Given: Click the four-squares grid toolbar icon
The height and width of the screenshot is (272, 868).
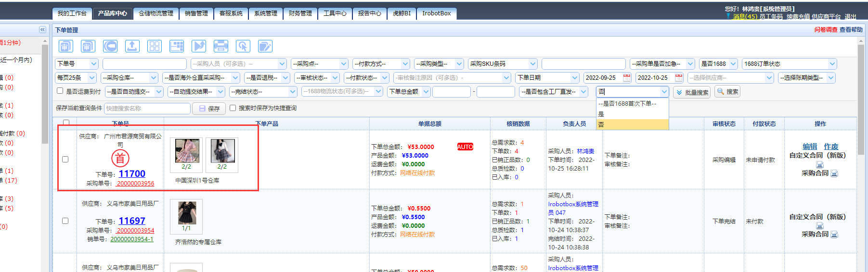Looking at the screenshot, I should (x=155, y=46).
